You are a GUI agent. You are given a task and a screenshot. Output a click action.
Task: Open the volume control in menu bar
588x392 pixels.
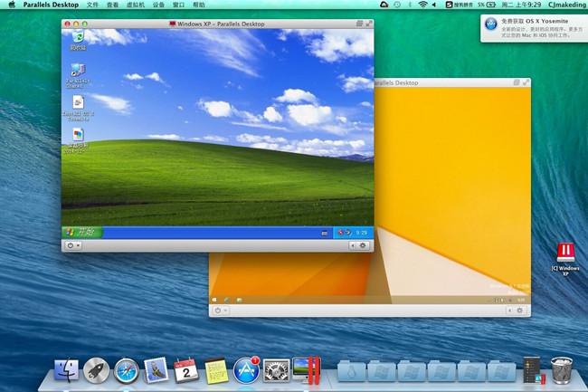[x=434, y=5]
